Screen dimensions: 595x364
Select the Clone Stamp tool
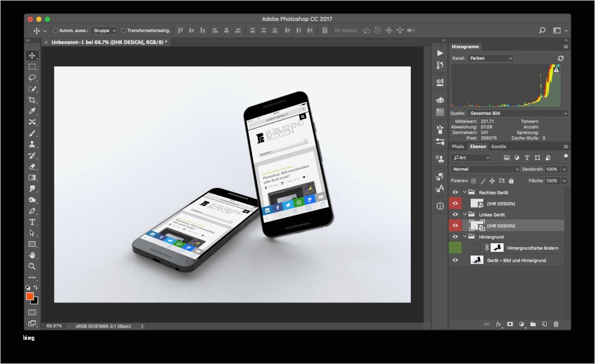point(33,145)
